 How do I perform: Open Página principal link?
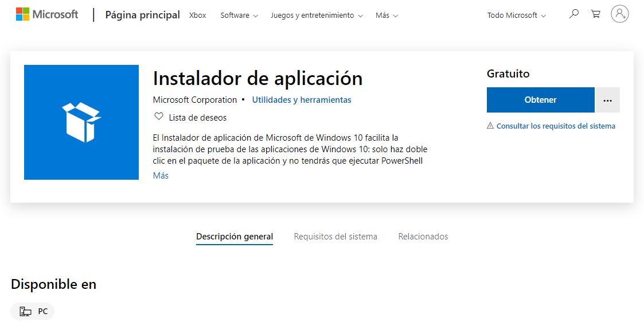tap(143, 16)
